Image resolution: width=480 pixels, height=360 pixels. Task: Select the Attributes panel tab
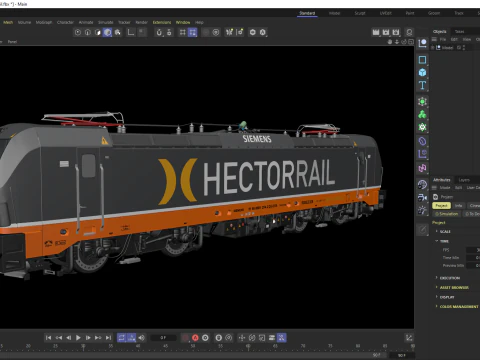(x=441, y=180)
